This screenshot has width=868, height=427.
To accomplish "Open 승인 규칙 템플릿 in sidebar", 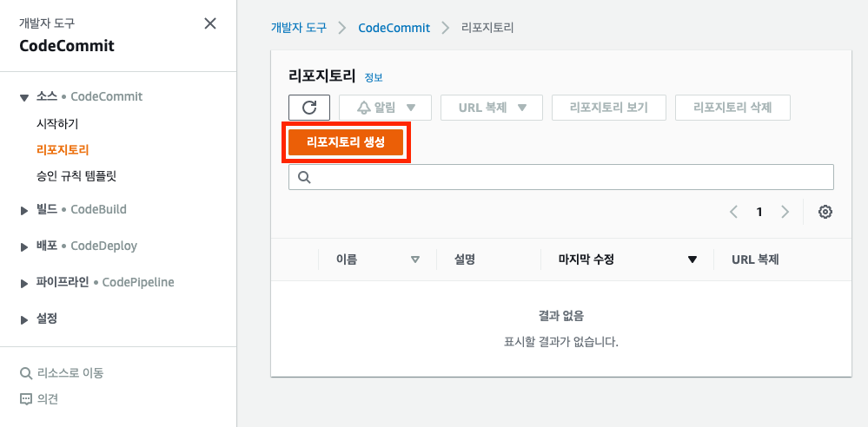I will click(x=76, y=176).
